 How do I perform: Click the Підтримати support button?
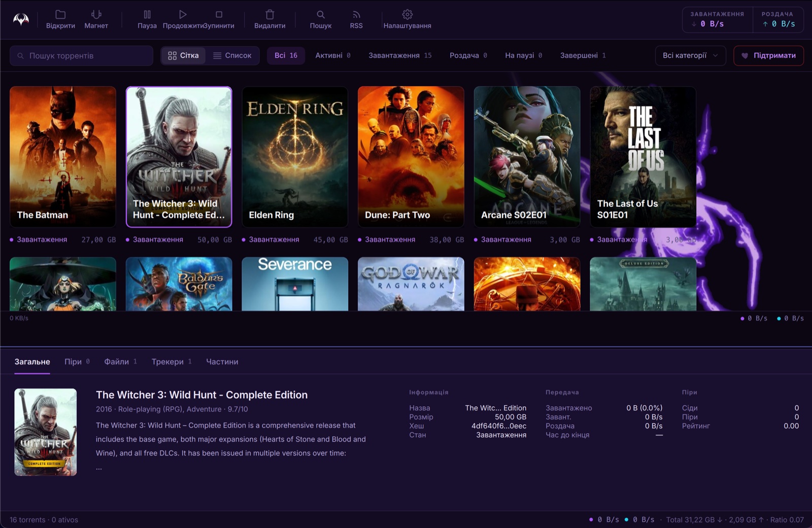(768, 55)
